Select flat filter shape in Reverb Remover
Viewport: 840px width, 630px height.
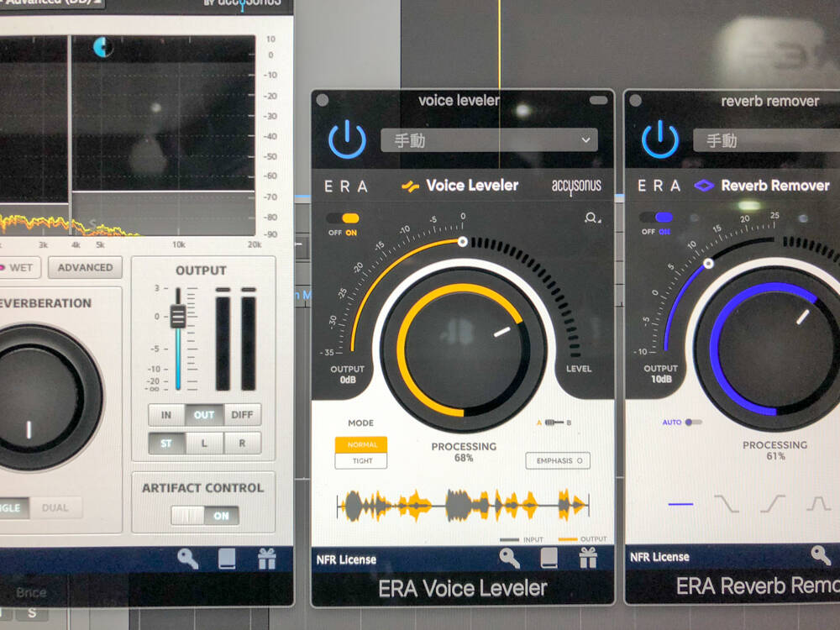[680, 504]
